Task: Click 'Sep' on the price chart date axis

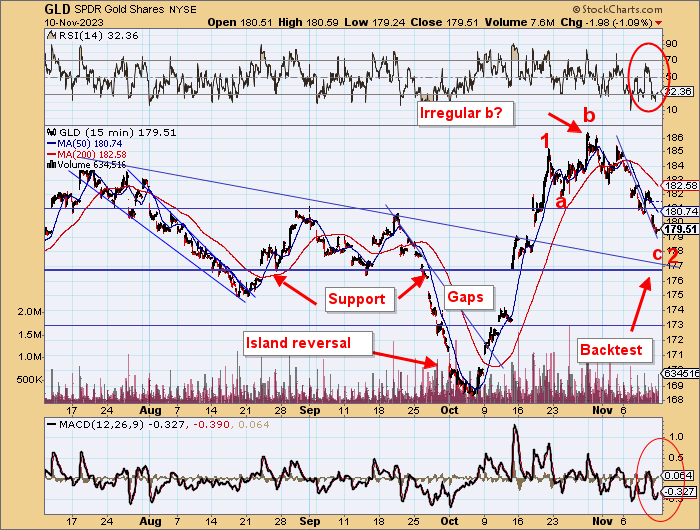Action: 309,410
